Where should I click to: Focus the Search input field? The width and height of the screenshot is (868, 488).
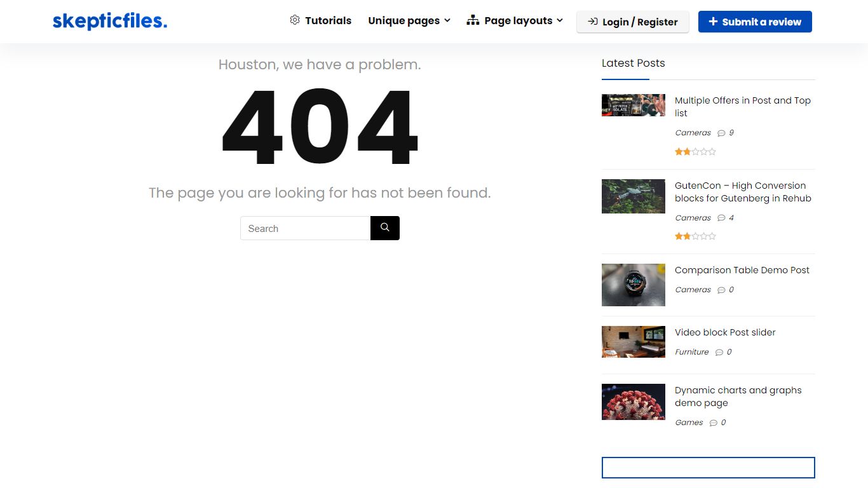(x=306, y=228)
